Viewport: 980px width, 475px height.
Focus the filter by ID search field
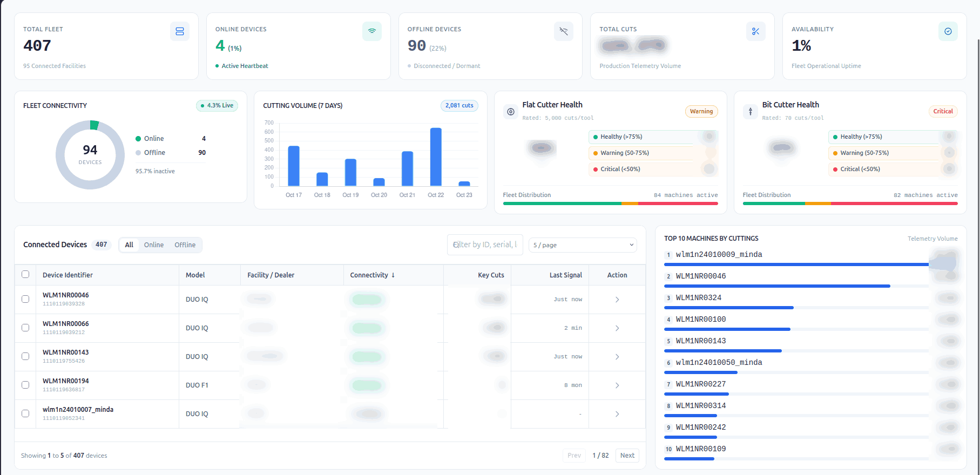click(485, 245)
